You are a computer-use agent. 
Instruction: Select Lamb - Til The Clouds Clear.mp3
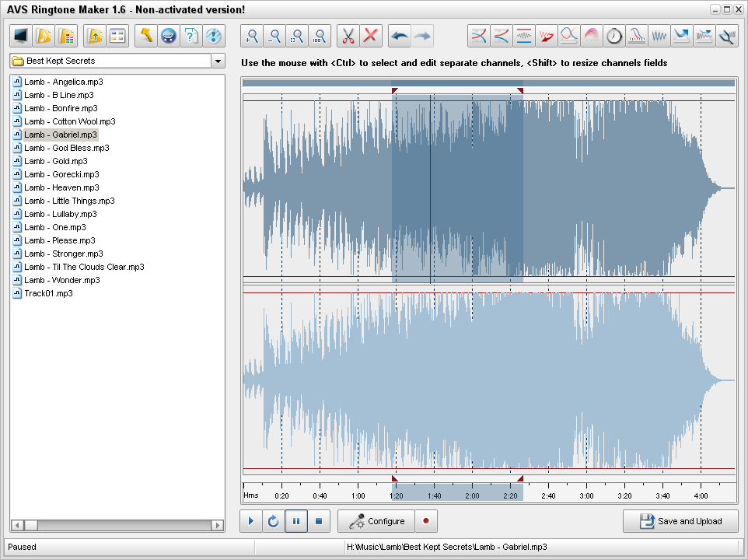click(x=84, y=267)
